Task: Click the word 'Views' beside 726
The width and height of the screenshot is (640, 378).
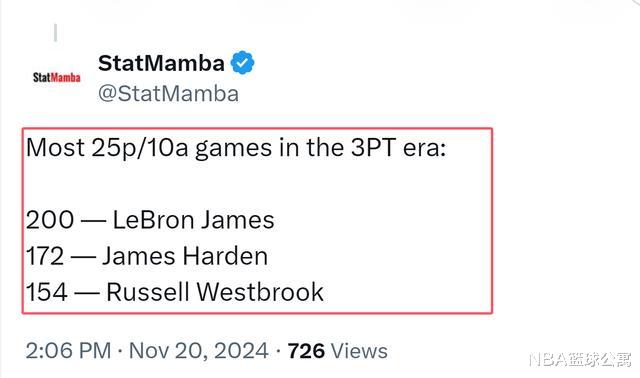Action: (x=359, y=351)
